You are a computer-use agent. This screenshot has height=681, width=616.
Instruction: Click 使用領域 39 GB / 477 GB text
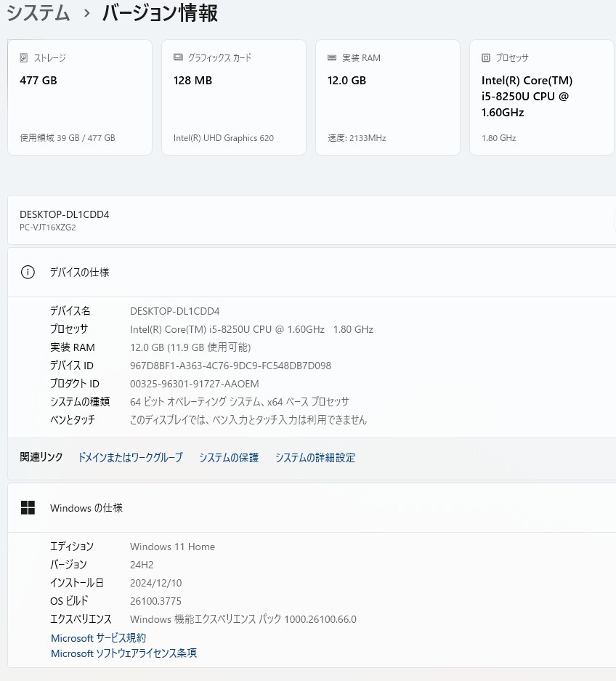[68, 137]
